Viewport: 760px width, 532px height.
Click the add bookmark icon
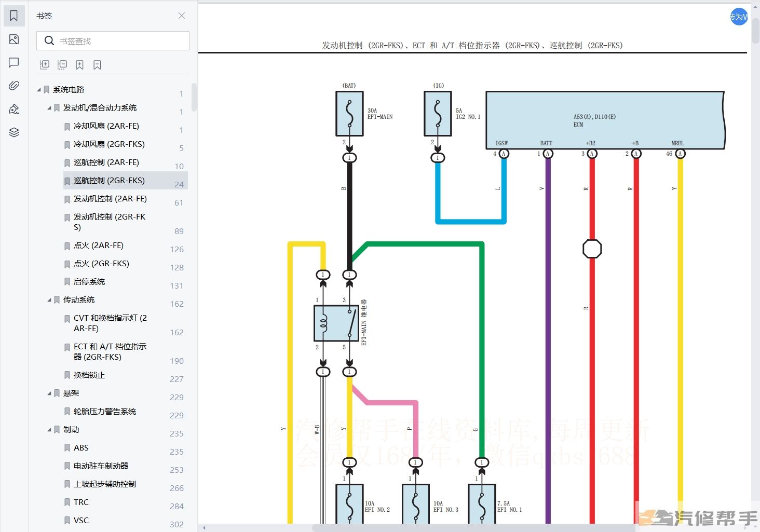[x=79, y=65]
